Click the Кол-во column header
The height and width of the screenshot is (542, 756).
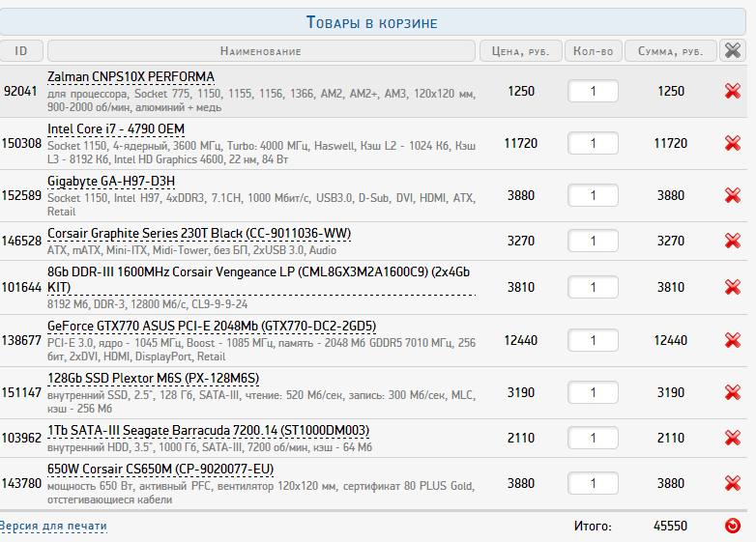tap(593, 50)
